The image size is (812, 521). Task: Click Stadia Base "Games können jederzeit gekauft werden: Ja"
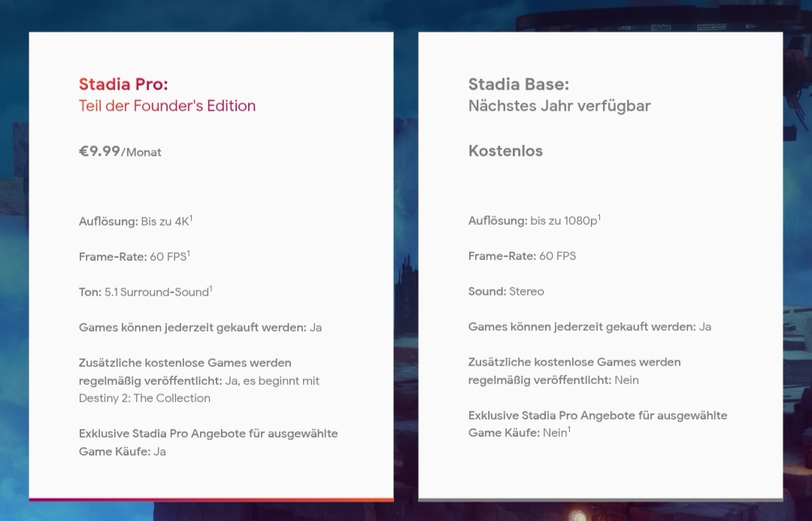[x=590, y=327]
